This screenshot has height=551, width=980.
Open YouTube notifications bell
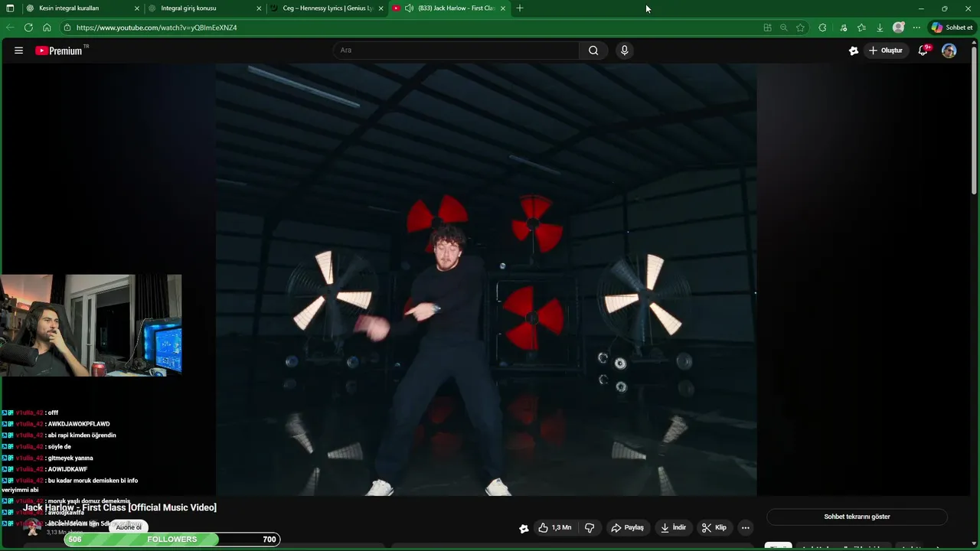pyautogui.click(x=924, y=51)
